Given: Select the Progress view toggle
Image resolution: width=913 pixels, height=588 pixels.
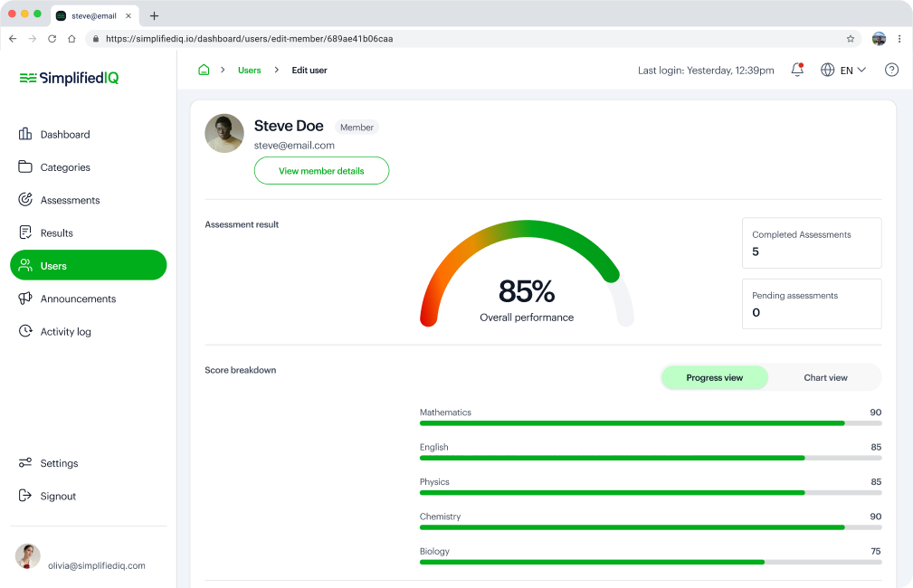Looking at the screenshot, I should pos(714,377).
